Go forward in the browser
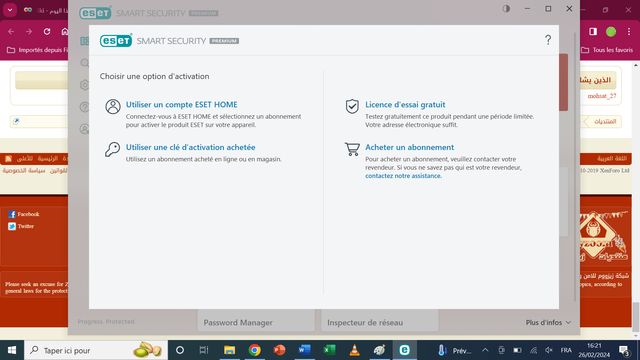This screenshot has width=640, height=360. pos(29,31)
